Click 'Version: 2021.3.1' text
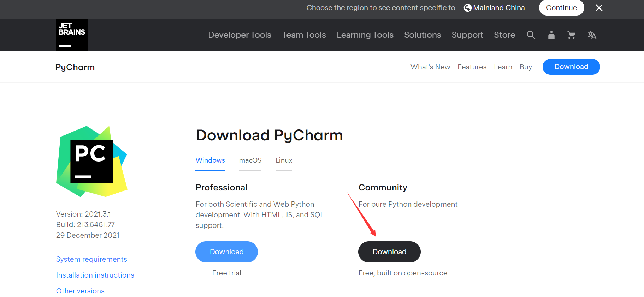Image resolution: width=644 pixels, height=297 pixels. click(x=84, y=214)
